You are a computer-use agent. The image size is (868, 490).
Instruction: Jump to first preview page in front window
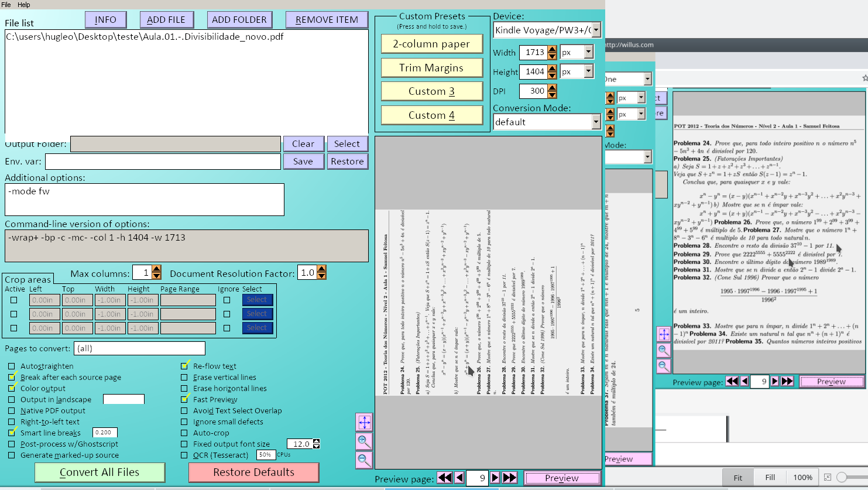[x=445, y=478]
